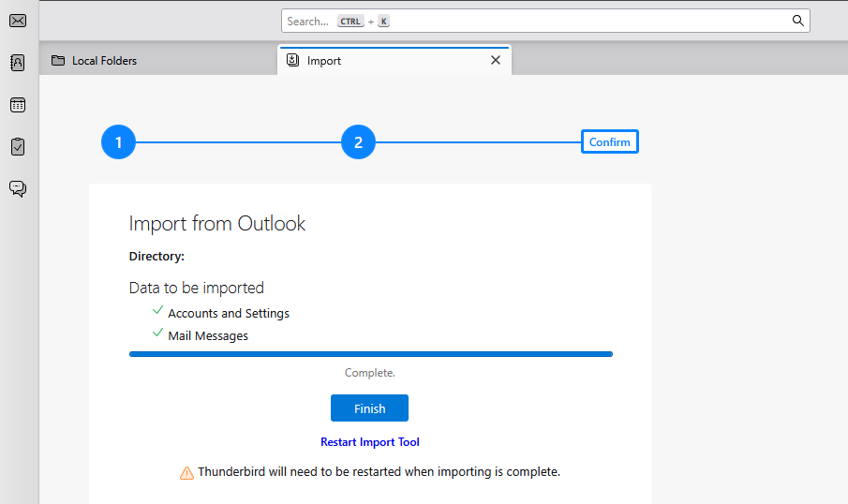
Task: Click the Restart Import Tool link
Action: click(x=370, y=442)
